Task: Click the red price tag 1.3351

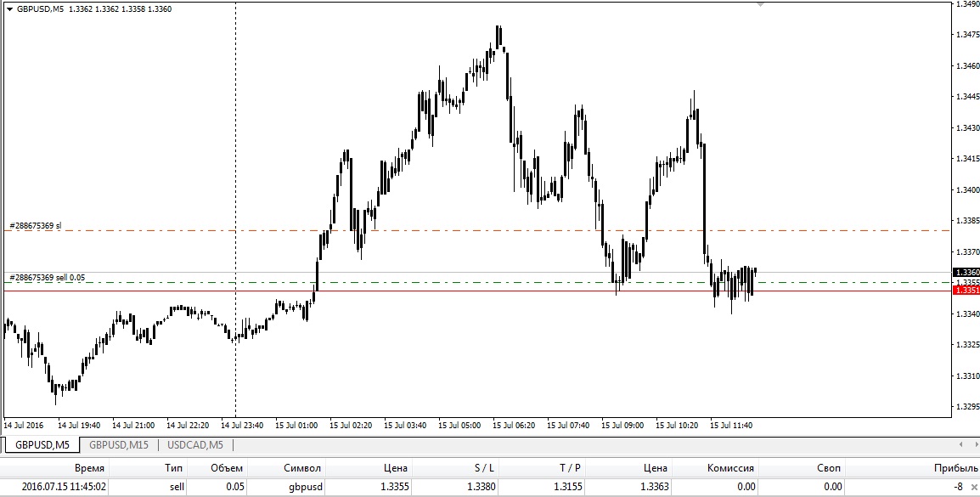Action: click(x=966, y=291)
